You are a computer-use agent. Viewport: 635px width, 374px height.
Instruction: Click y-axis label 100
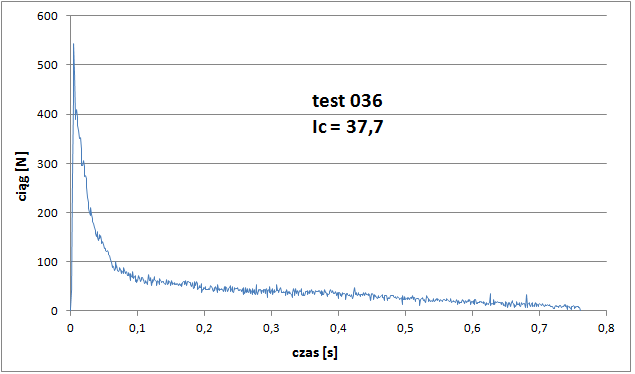tap(47, 262)
